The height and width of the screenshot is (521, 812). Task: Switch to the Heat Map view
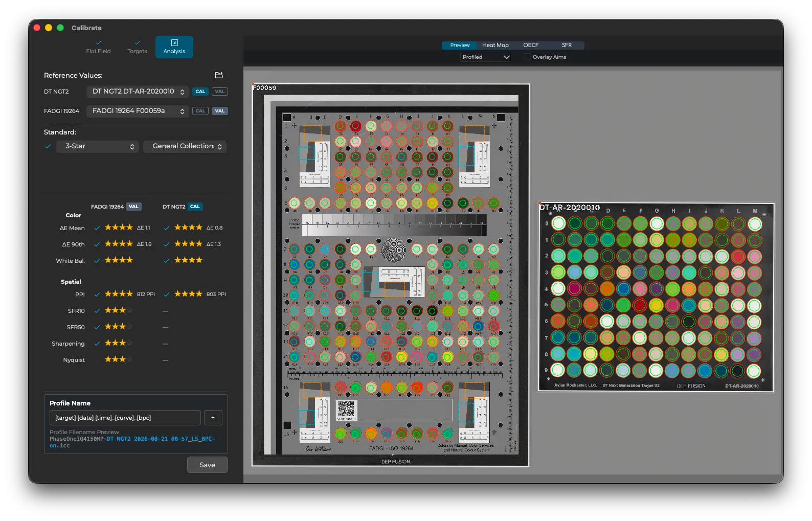click(495, 45)
